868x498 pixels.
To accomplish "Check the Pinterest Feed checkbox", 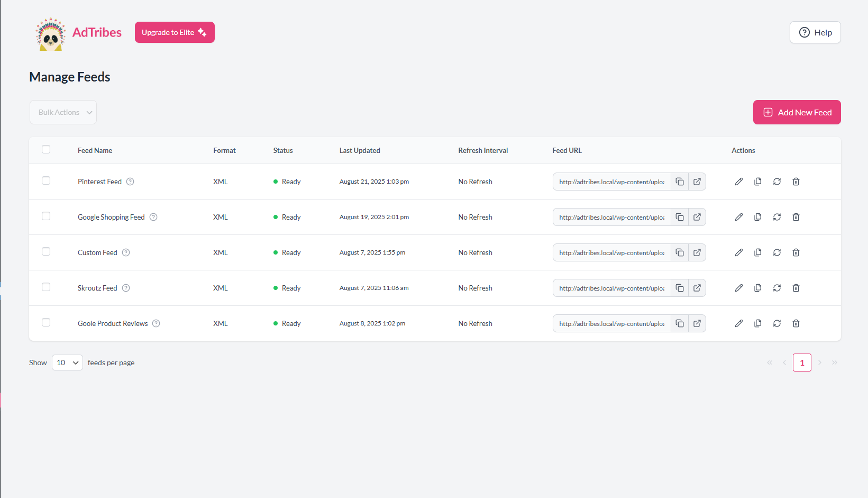I will point(46,180).
